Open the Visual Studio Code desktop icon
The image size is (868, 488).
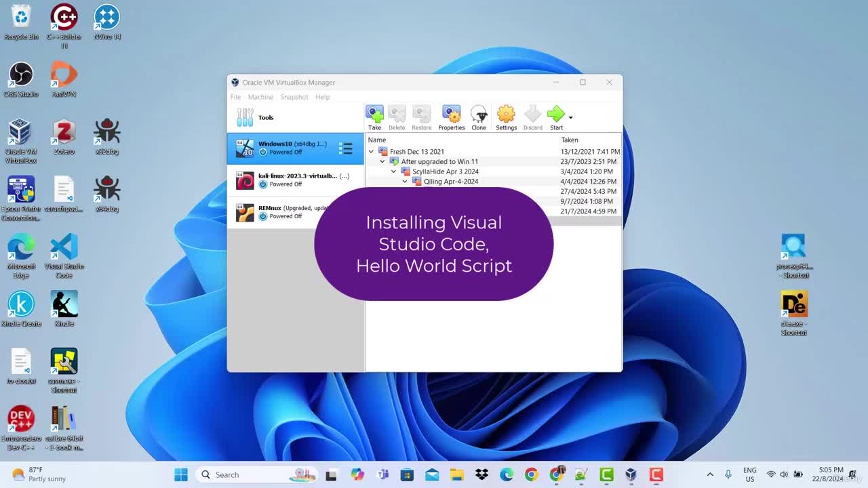[x=64, y=256]
